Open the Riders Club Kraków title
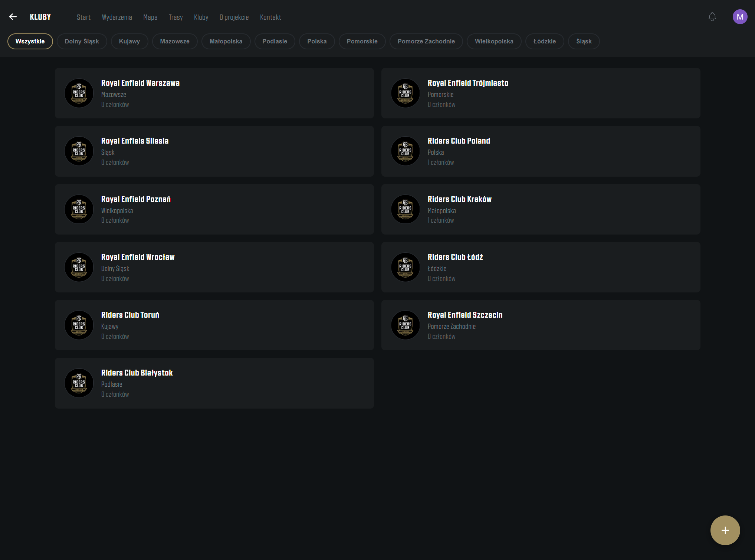755x560 pixels. 459,199
